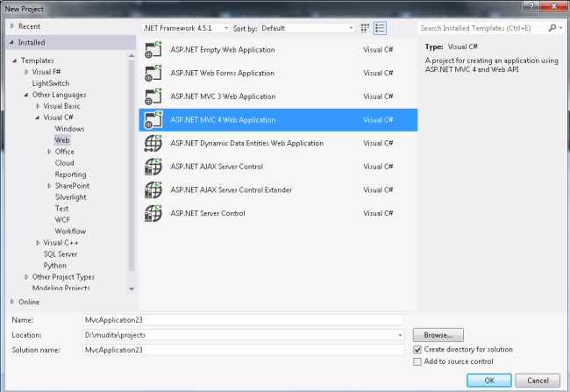
Task: Click the ASP.NET MVC 3 Web Application icon
Action: 153,96
